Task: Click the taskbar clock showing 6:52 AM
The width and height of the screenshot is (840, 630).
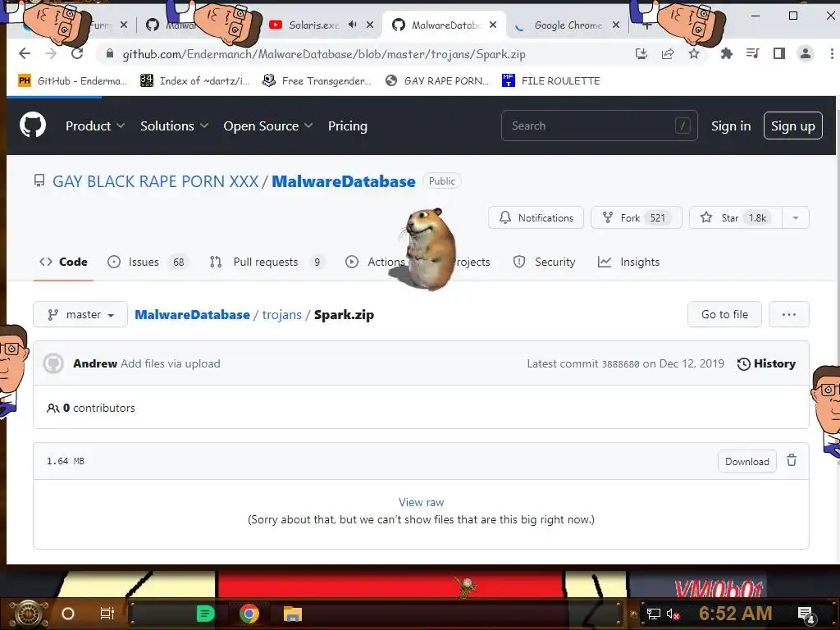Action: coord(736,614)
